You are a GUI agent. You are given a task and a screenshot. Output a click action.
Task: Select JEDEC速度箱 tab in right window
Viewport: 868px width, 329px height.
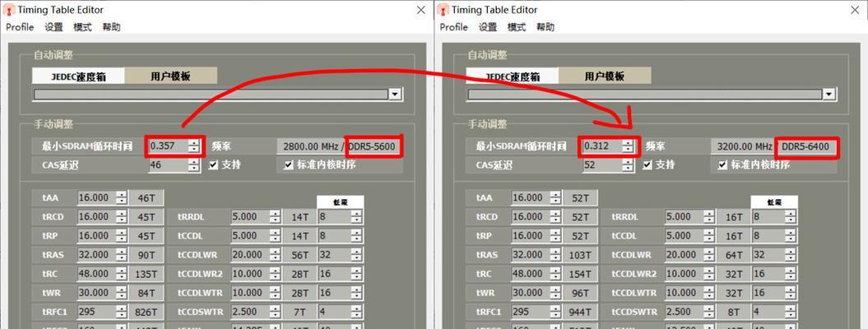513,76
